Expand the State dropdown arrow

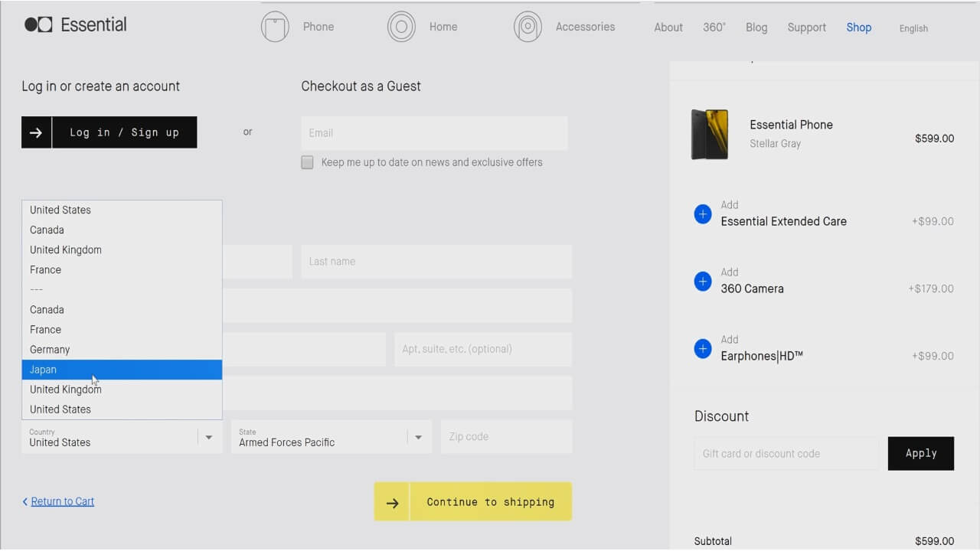coord(418,437)
